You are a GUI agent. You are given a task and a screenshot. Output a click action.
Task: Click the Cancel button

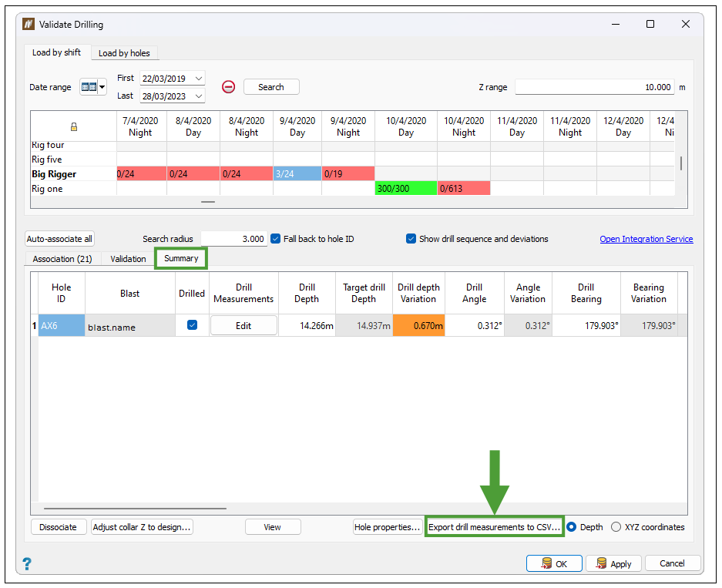click(672, 563)
